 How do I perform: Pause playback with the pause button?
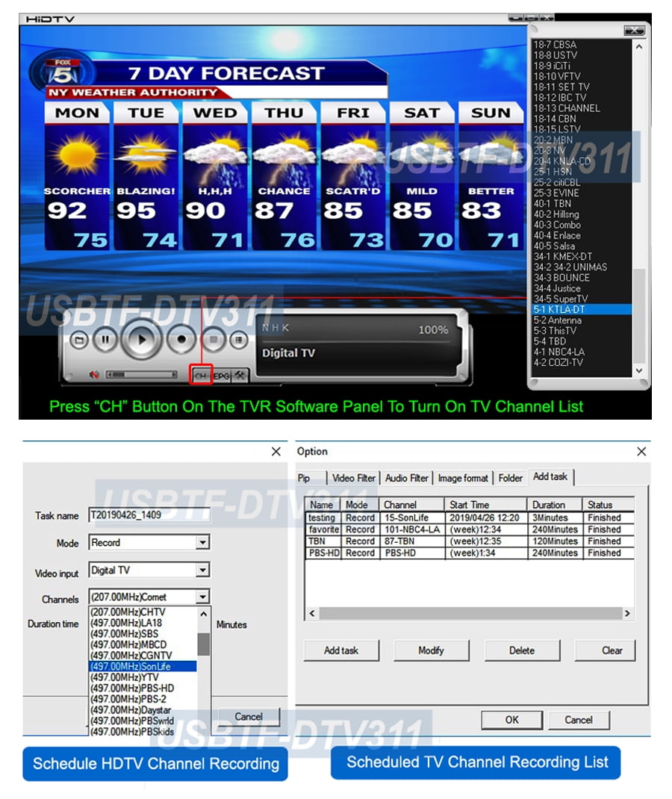tap(105, 340)
